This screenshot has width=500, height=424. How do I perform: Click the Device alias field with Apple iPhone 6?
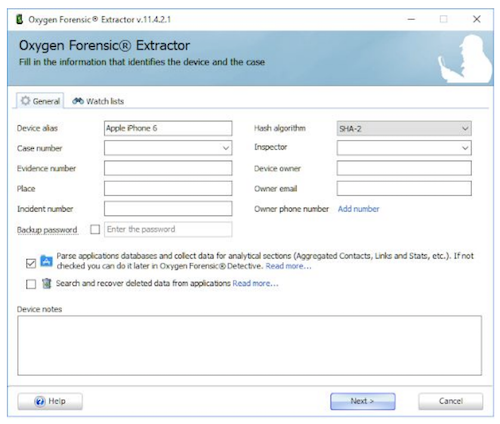168,128
